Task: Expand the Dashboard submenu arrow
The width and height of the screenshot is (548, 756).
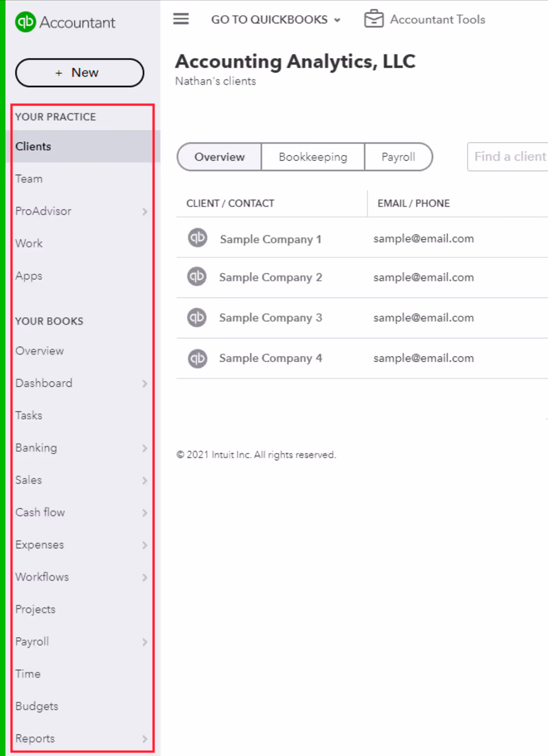Action: [145, 384]
